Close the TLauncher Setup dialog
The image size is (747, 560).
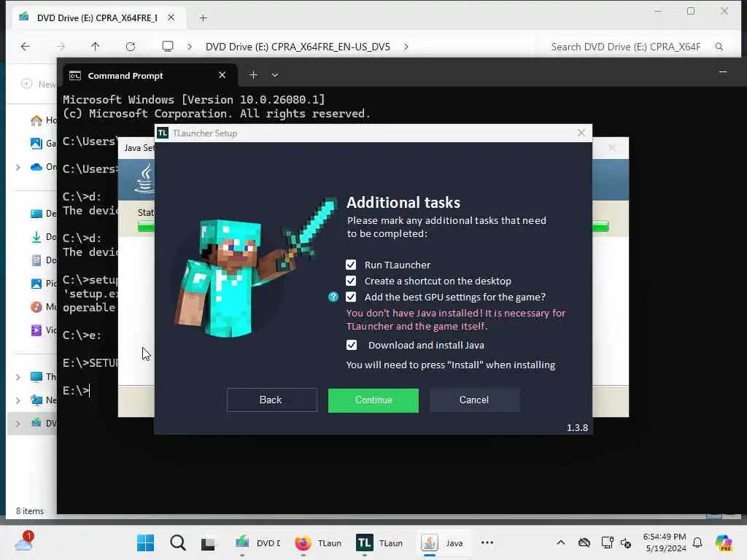(x=581, y=133)
